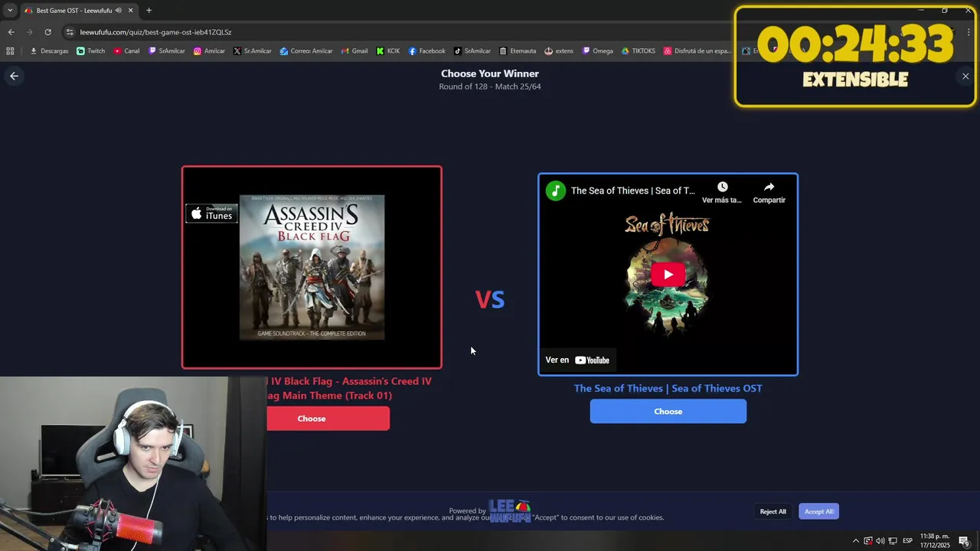Open the Ver en YouTube link
Screen dimensions: 980x551
tap(577, 360)
